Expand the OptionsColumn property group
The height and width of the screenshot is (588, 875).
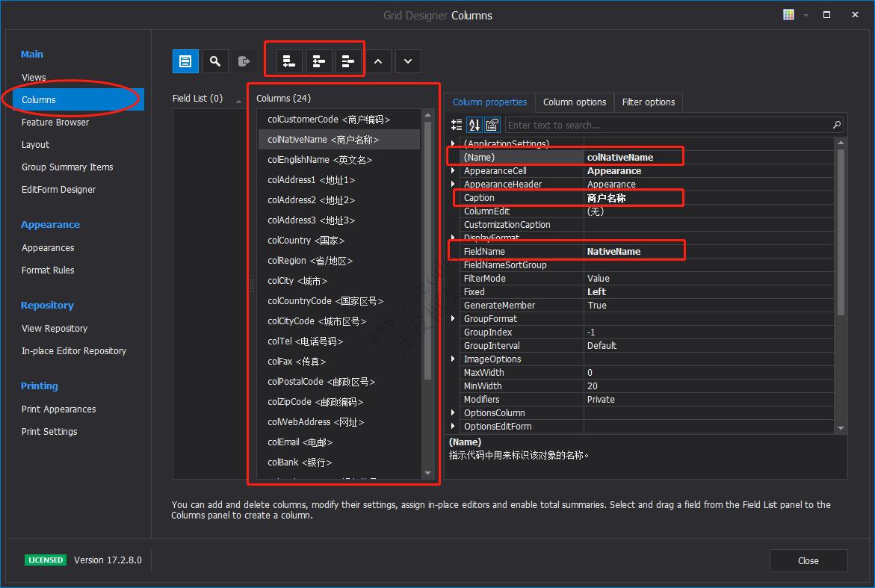tap(453, 412)
